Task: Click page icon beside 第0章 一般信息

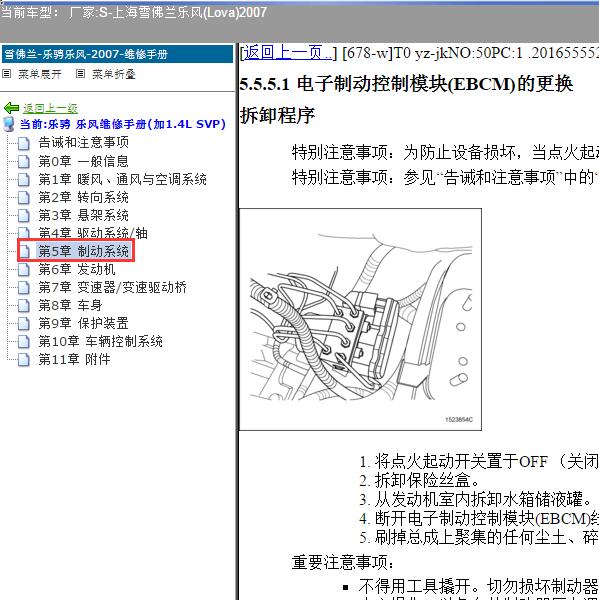Action: pos(23,161)
